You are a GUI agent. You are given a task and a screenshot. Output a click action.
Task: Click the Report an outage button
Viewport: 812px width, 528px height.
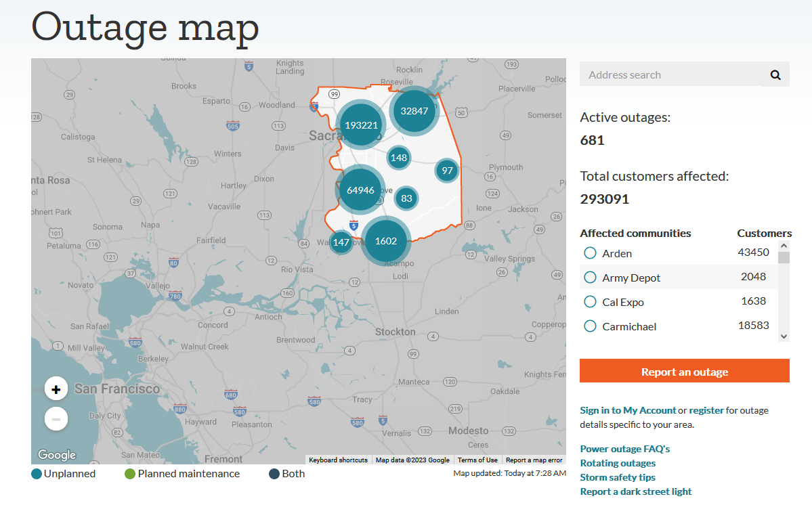tap(685, 371)
